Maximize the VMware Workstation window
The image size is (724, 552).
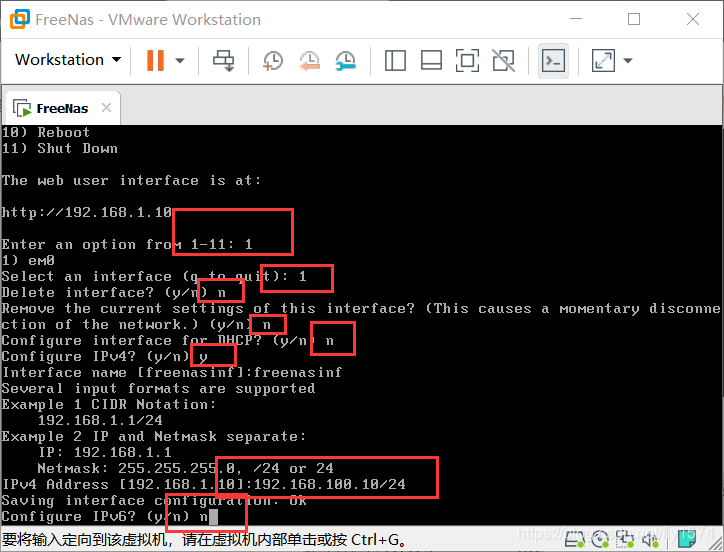pyautogui.click(x=634, y=19)
